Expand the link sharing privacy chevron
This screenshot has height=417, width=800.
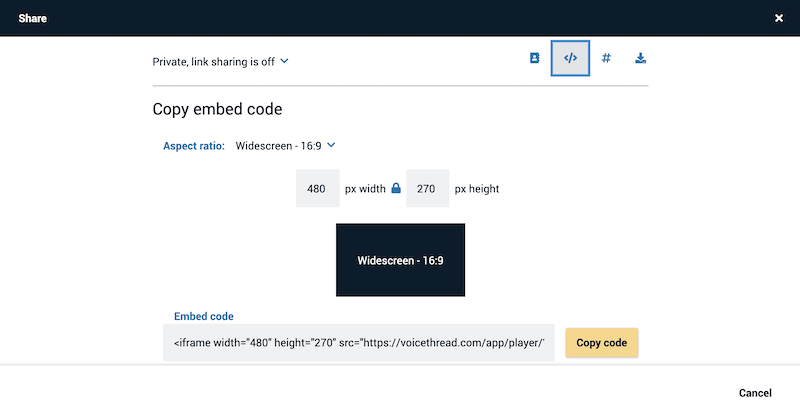point(285,61)
